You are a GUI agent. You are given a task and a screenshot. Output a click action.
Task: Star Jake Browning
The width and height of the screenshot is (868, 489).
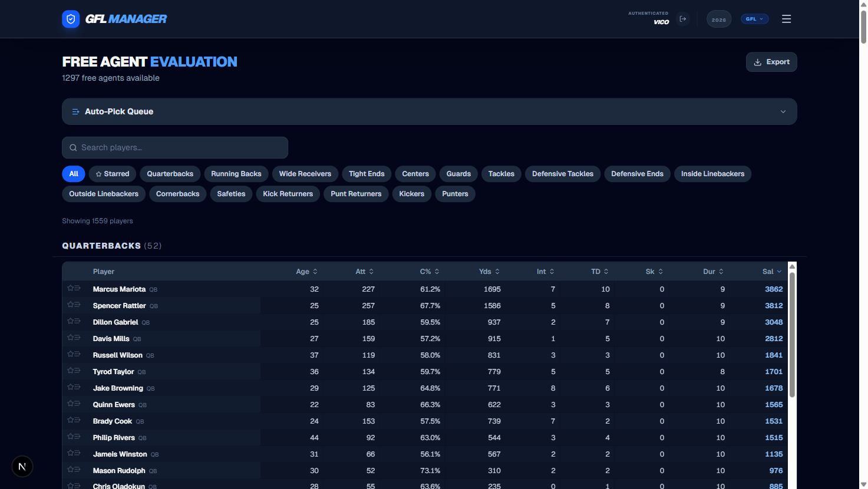pyautogui.click(x=70, y=387)
